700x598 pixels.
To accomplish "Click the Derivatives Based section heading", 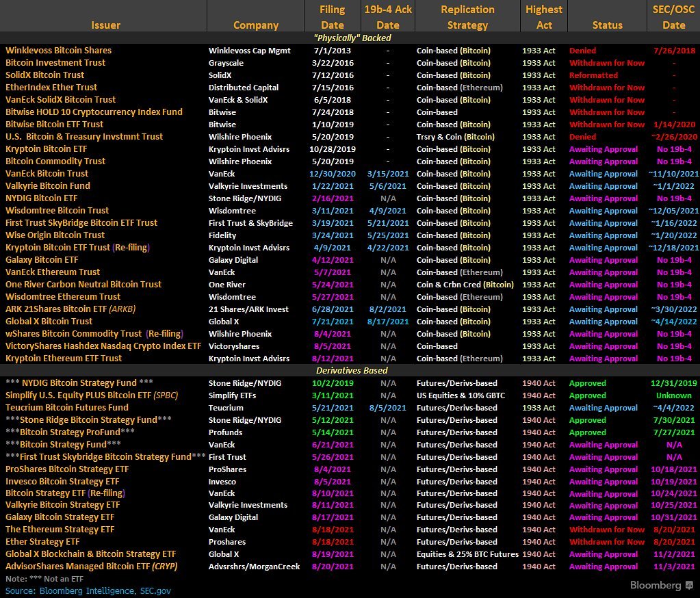I will click(352, 370).
